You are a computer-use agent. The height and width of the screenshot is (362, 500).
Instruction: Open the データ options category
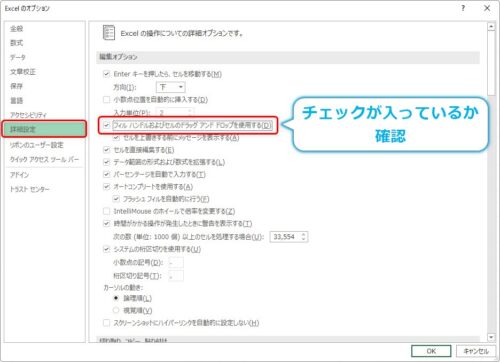point(18,57)
